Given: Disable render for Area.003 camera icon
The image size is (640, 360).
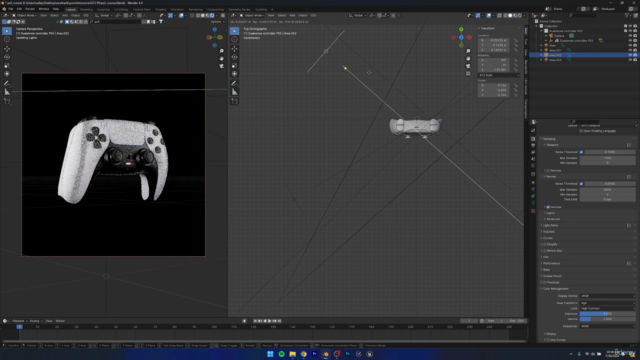Looking at the screenshot, I should pos(635,60).
